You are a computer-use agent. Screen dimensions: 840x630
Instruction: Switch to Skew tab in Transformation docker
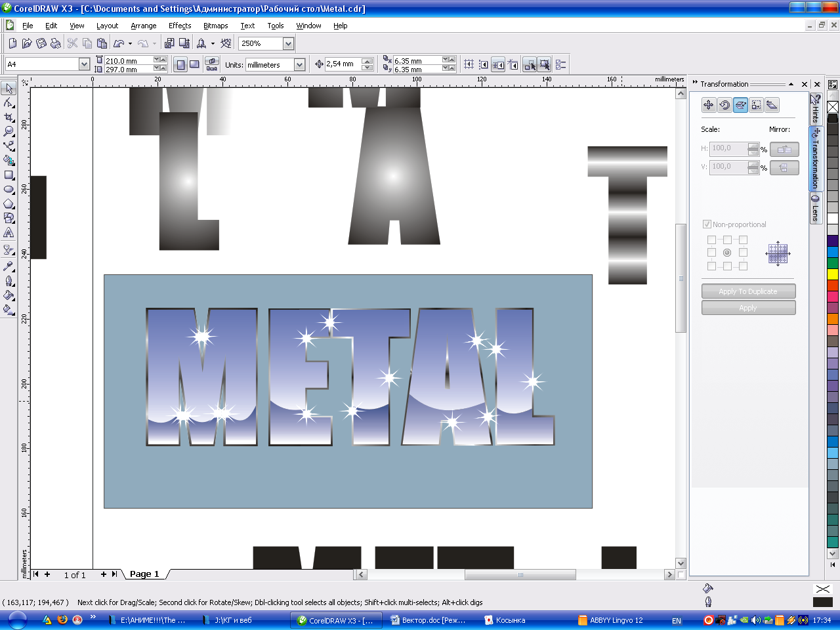772,105
